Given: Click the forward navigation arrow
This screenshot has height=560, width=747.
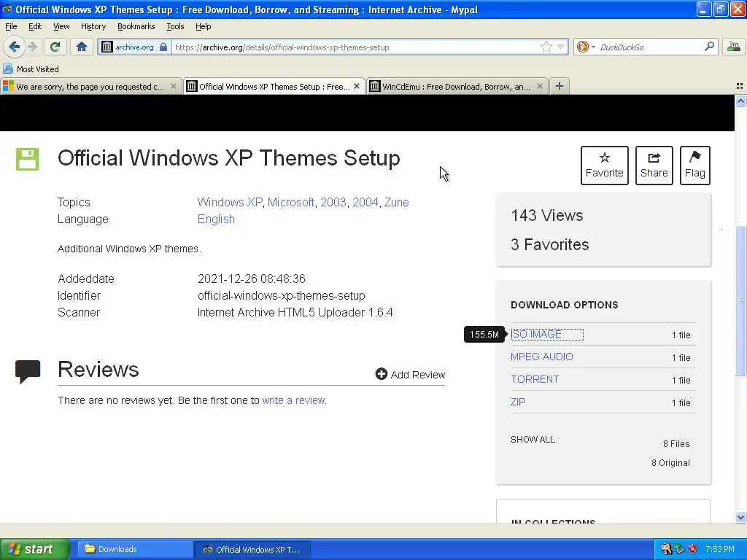Looking at the screenshot, I should [x=32, y=47].
